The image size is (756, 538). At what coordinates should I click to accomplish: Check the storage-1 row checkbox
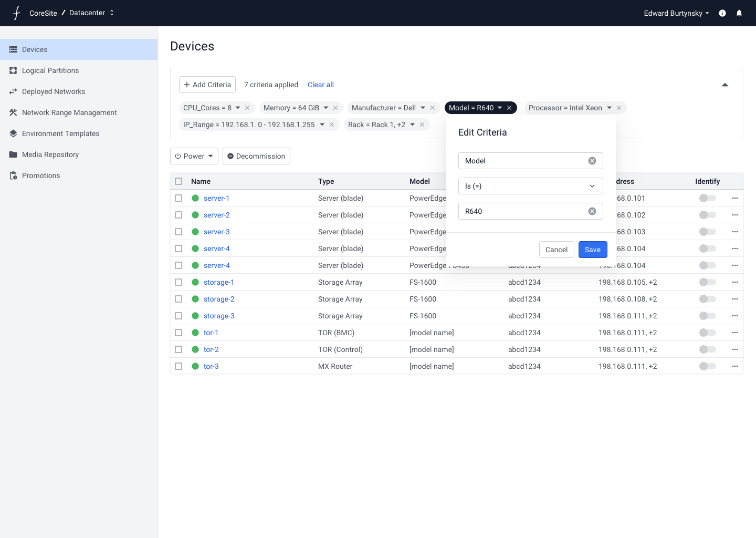click(x=178, y=282)
